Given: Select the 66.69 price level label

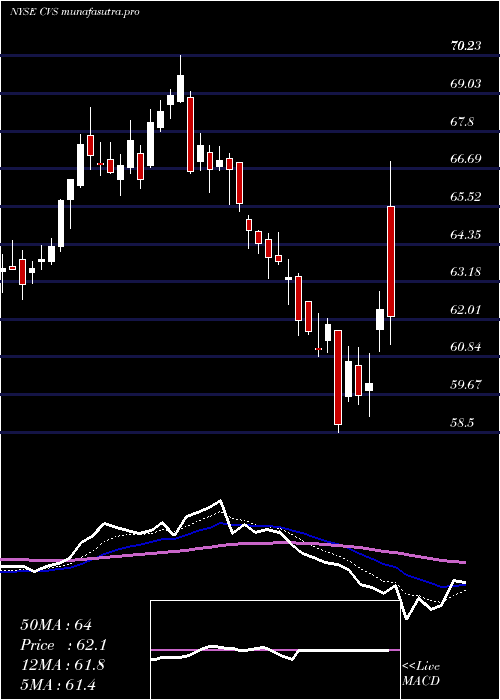Looking at the screenshot, I should pos(466,159).
